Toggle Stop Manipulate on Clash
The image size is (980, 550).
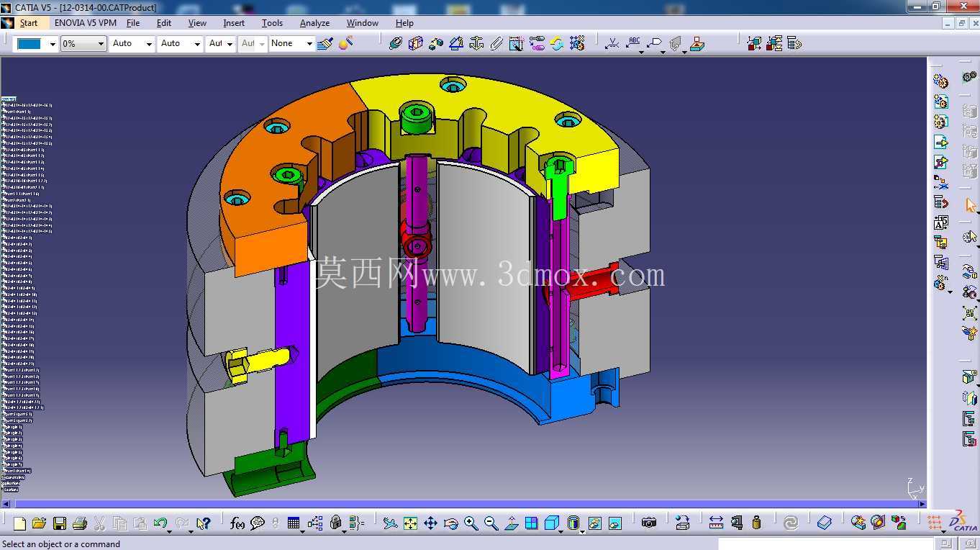(969, 333)
